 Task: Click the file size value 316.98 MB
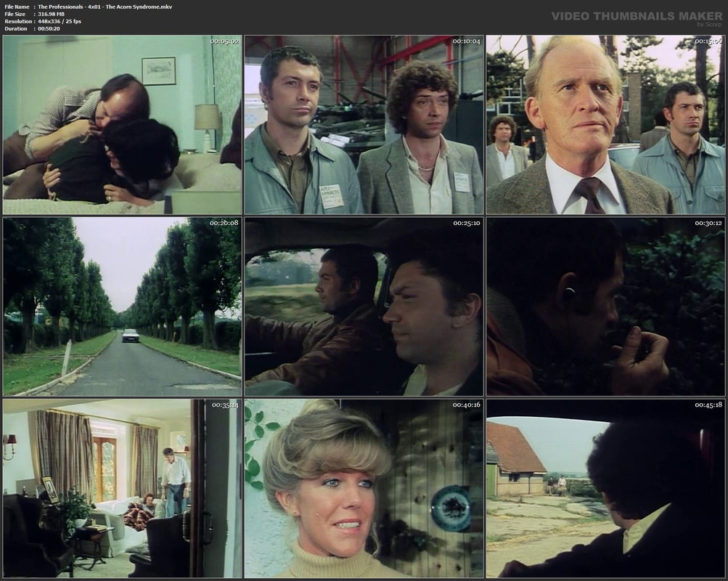point(51,14)
